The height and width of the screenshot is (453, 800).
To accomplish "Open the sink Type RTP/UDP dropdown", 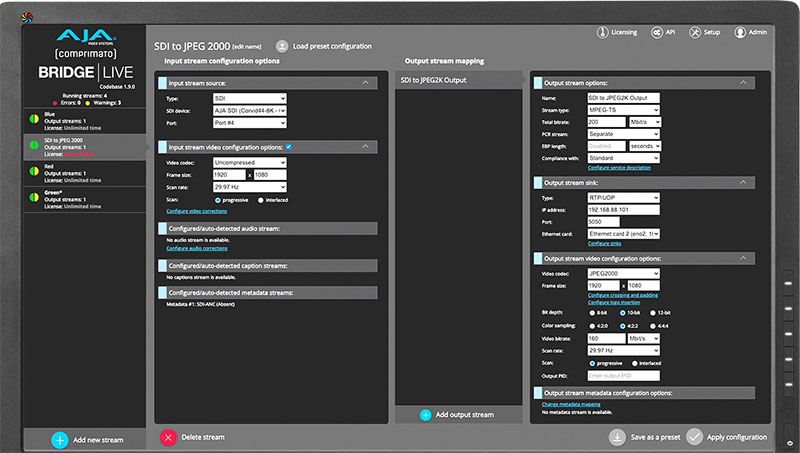I will coord(623,197).
